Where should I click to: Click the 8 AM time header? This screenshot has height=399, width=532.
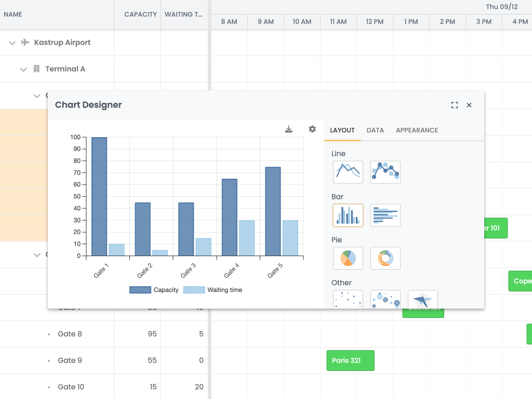click(x=229, y=22)
